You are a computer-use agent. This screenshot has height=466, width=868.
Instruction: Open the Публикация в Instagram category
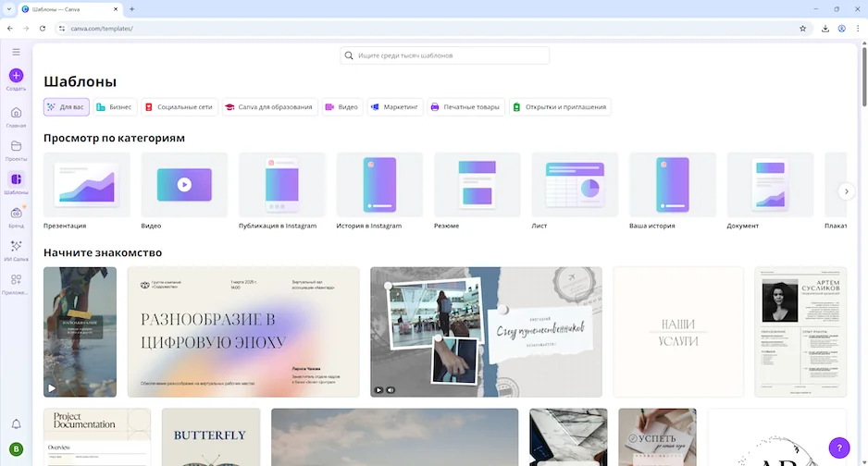pos(281,190)
